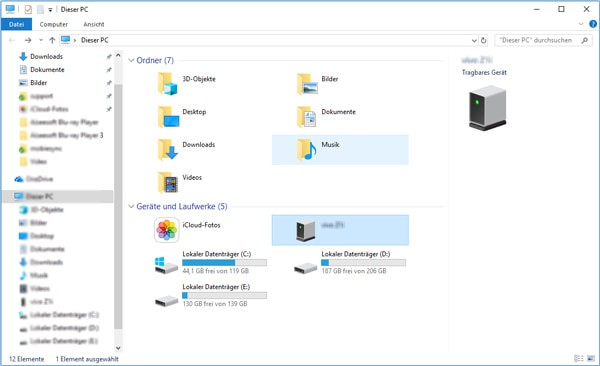
Task: Collapse the Geräte und Laufwerke (5) group
Action: (131, 206)
